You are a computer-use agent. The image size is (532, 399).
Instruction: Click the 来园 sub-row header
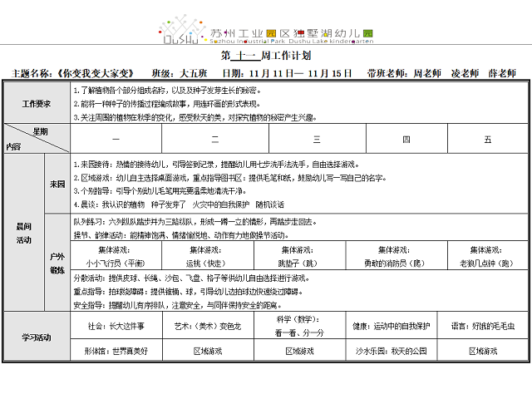coord(57,184)
